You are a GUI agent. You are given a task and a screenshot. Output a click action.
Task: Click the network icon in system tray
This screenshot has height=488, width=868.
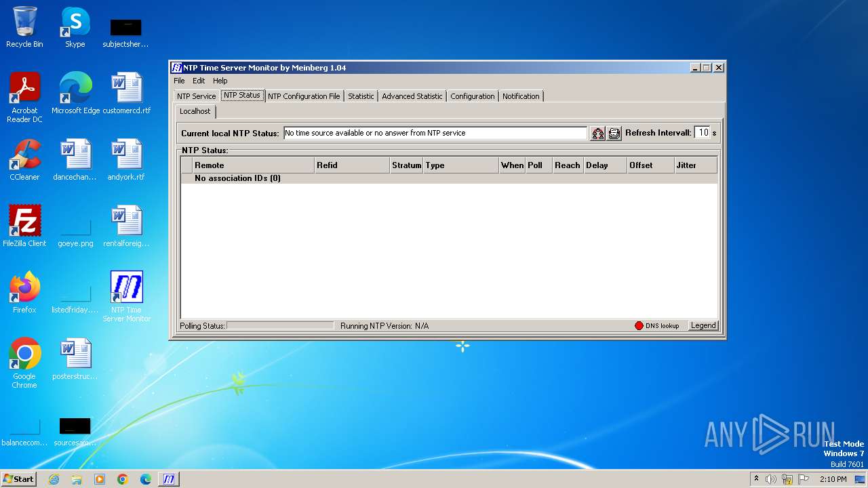[787, 479]
